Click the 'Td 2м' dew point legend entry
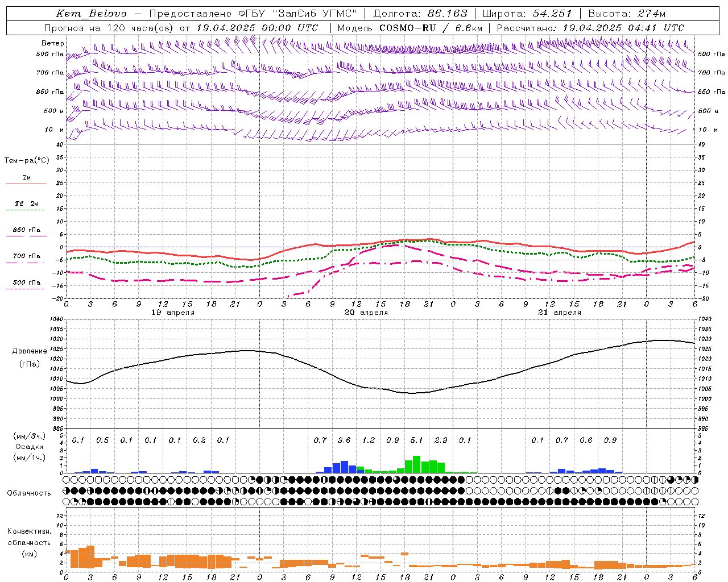The height and width of the screenshot is (582, 728). coord(26,203)
